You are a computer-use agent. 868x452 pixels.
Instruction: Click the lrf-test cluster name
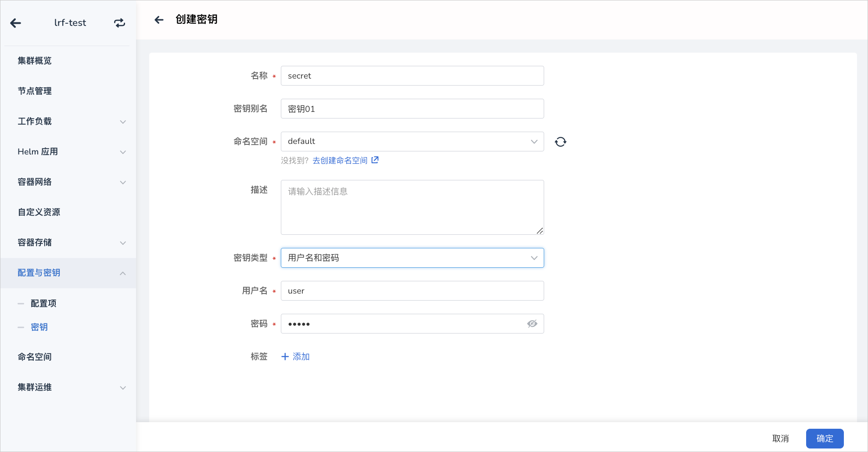tap(70, 23)
